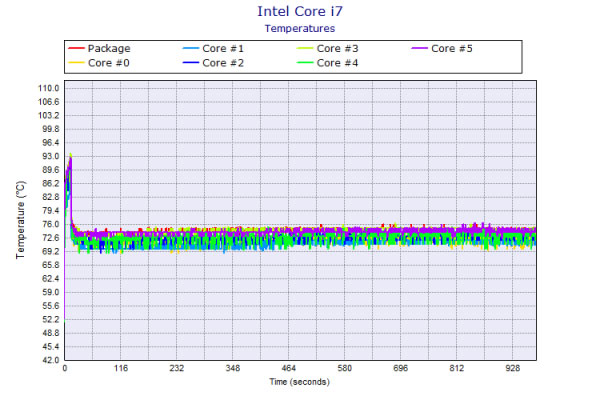Image resolution: width=600 pixels, height=400 pixels.
Task: Click the yellow Core #0 legend color line
Action: tap(76, 63)
